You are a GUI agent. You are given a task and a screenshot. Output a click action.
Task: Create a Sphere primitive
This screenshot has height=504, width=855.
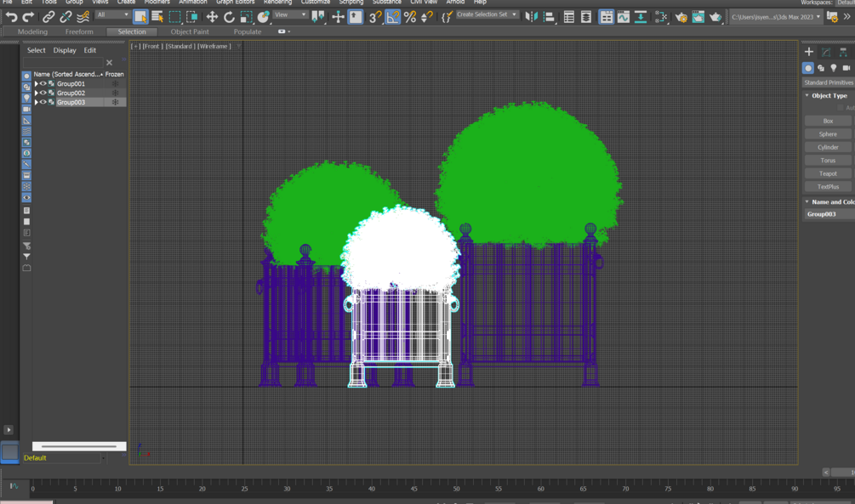click(x=828, y=134)
